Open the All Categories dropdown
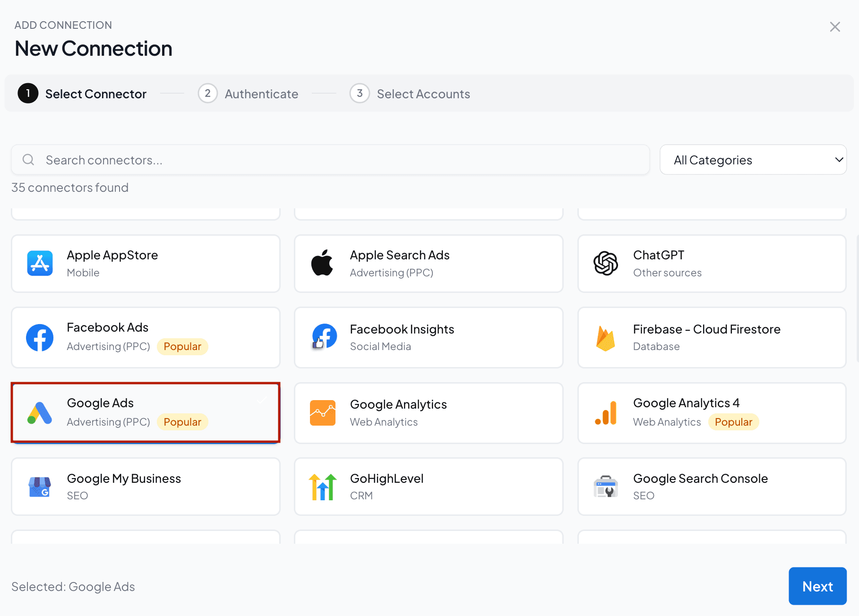The width and height of the screenshot is (859, 616). 753,160
